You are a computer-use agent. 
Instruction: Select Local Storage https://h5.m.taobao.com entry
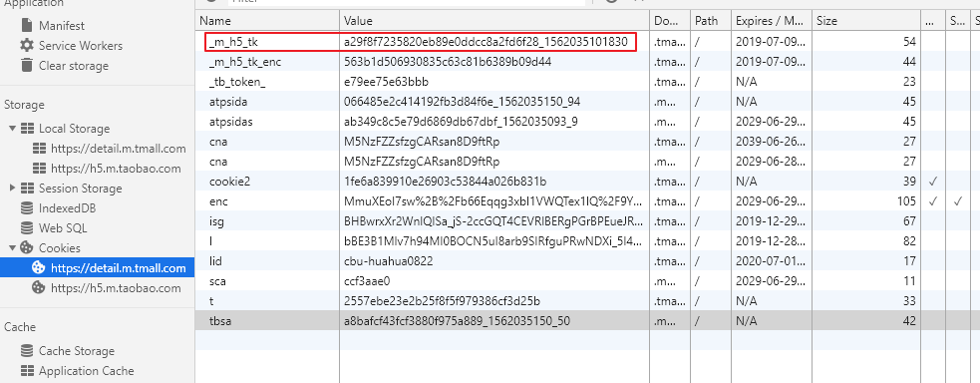(116, 169)
